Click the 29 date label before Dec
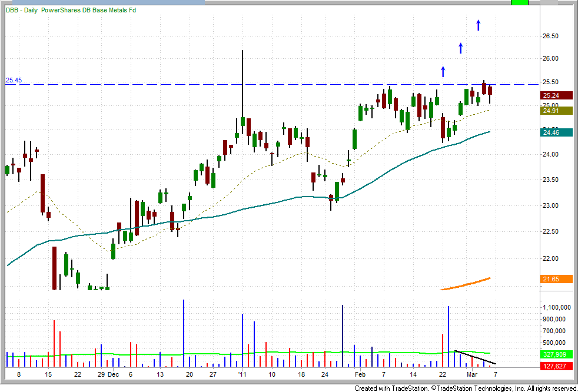This screenshot has width=578, height=392. point(101,374)
